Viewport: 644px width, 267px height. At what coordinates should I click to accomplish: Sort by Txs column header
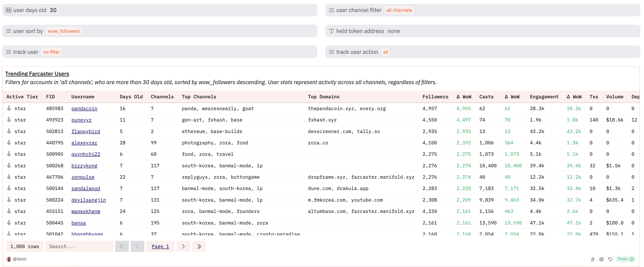594,97
